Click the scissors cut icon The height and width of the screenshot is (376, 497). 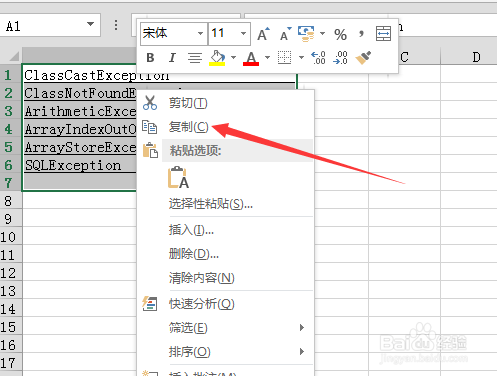click(150, 103)
